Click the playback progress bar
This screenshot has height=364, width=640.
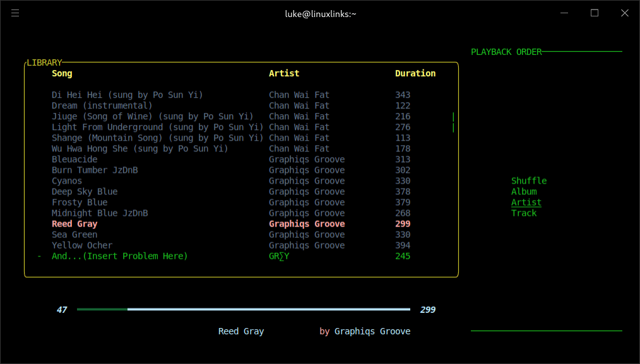(243, 310)
